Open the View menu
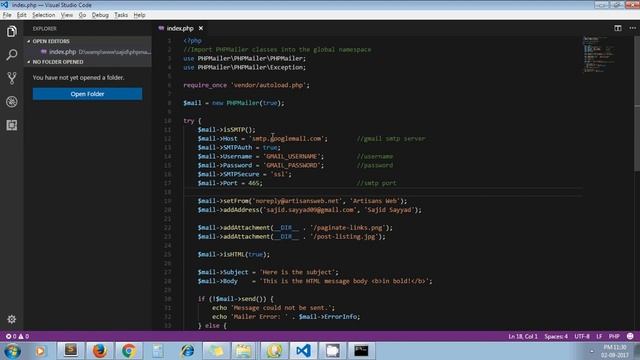 [x=67, y=15]
